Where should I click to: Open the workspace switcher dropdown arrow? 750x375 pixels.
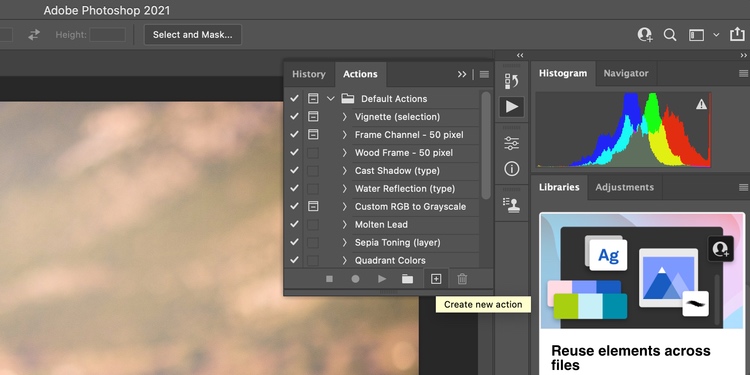(x=716, y=35)
